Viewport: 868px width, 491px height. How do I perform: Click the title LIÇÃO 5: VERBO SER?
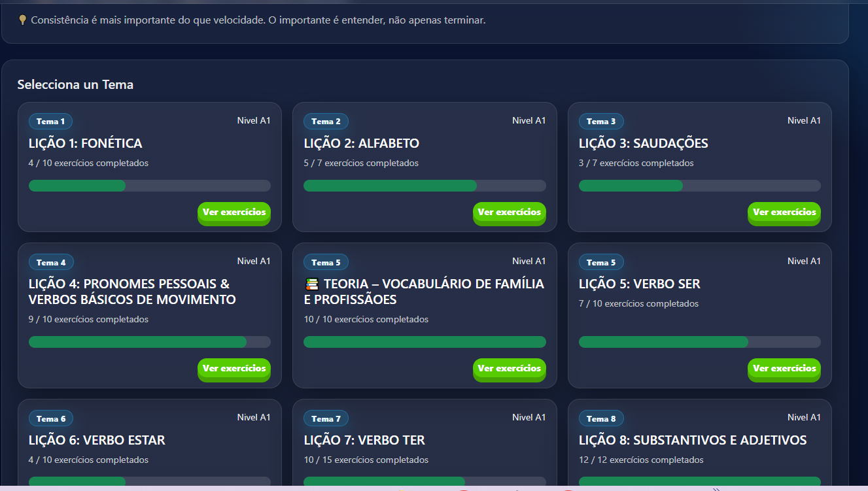pyautogui.click(x=640, y=284)
